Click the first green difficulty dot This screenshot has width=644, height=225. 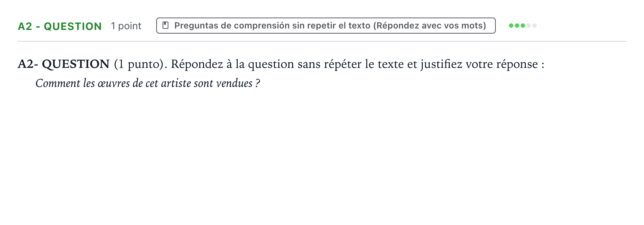(x=511, y=26)
